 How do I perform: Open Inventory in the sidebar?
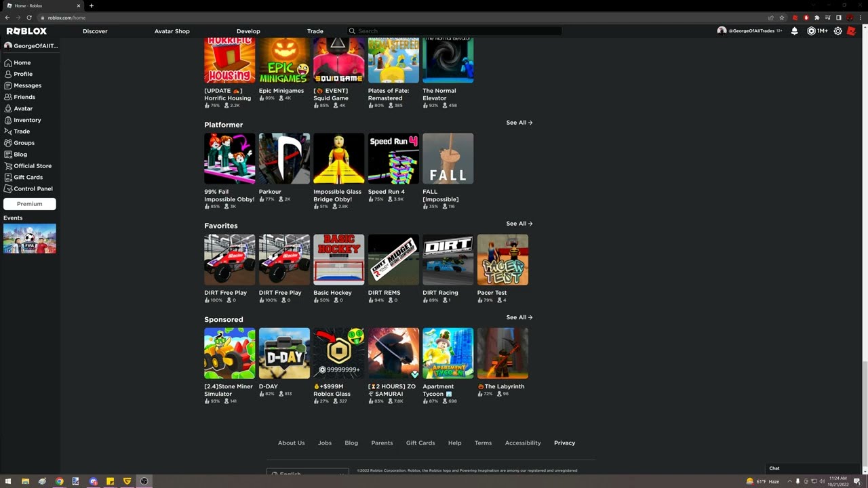pos(22,120)
